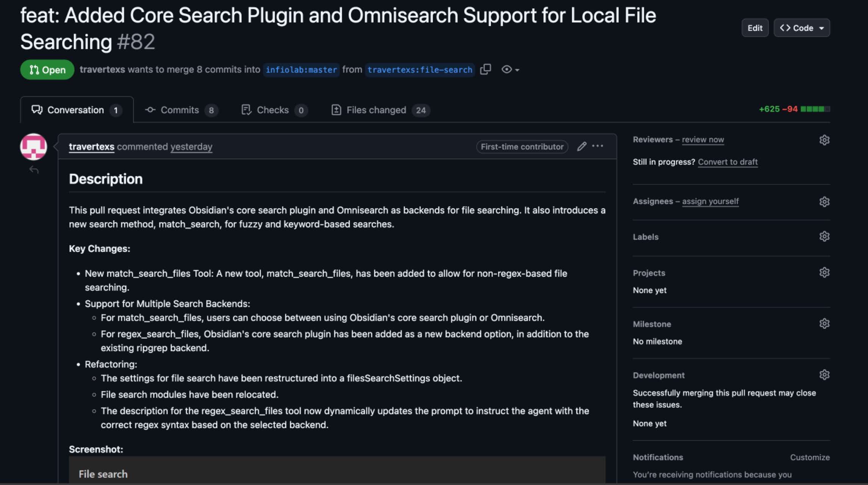This screenshot has width=868, height=485.
Task: Click the 'File search' embedded screenshot image
Action: click(x=337, y=470)
